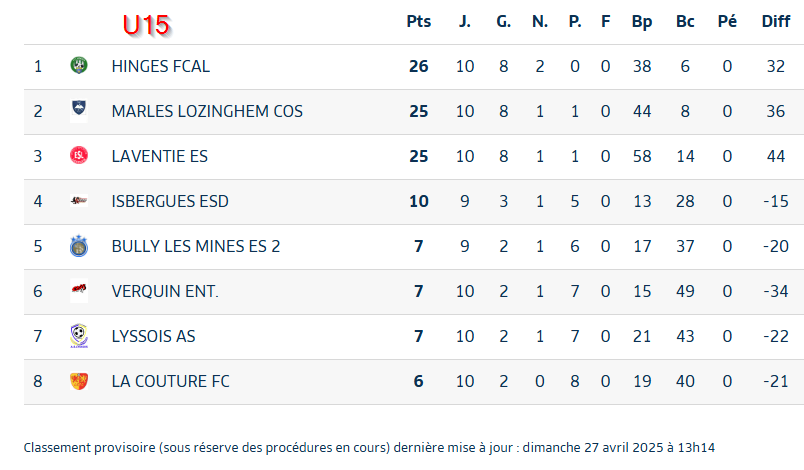Click the MARLES LOZINGHEM COS crest icon
Image resolution: width=804 pixels, height=470 pixels.
79,111
